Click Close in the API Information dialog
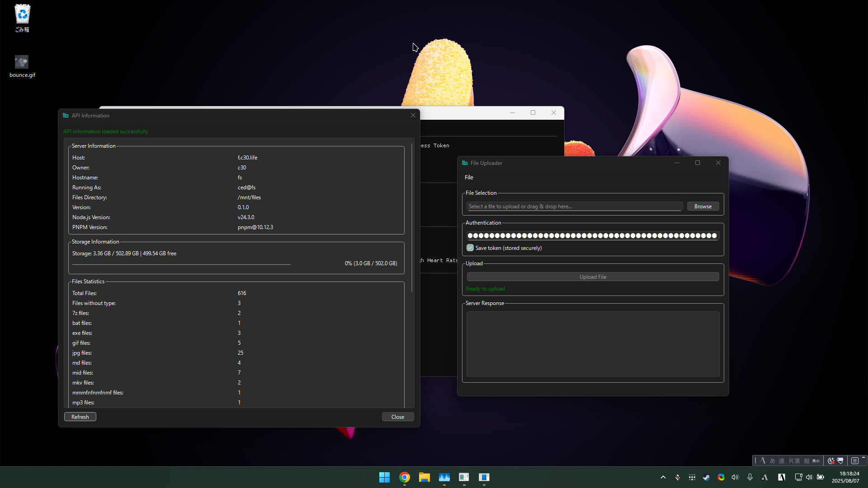Viewport: 868px width, 488px height. [x=397, y=417]
